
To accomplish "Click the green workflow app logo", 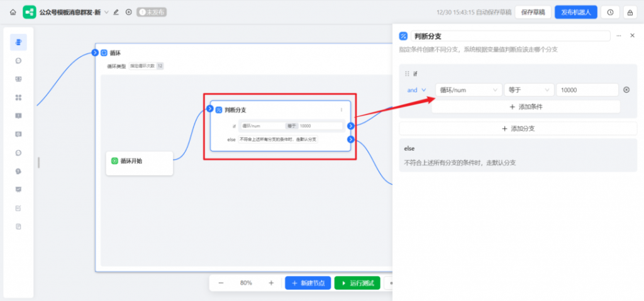I will pos(29,13).
